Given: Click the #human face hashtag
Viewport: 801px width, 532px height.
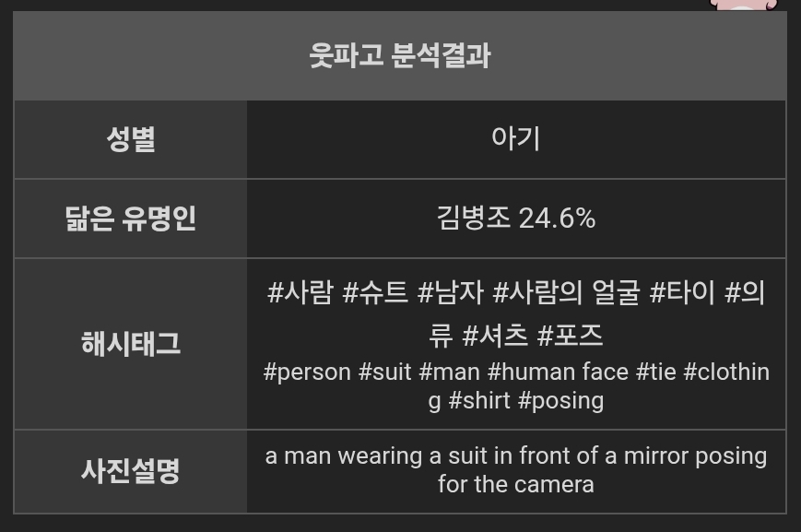Looking at the screenshot, I should click(558, 372).
